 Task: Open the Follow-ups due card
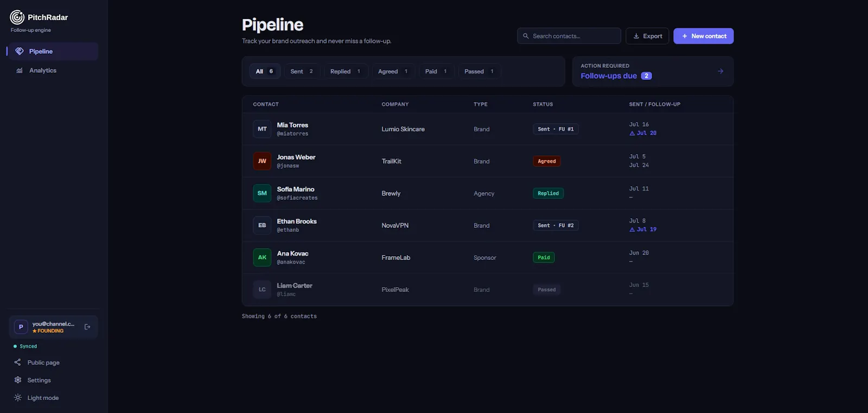pos(653,71)
